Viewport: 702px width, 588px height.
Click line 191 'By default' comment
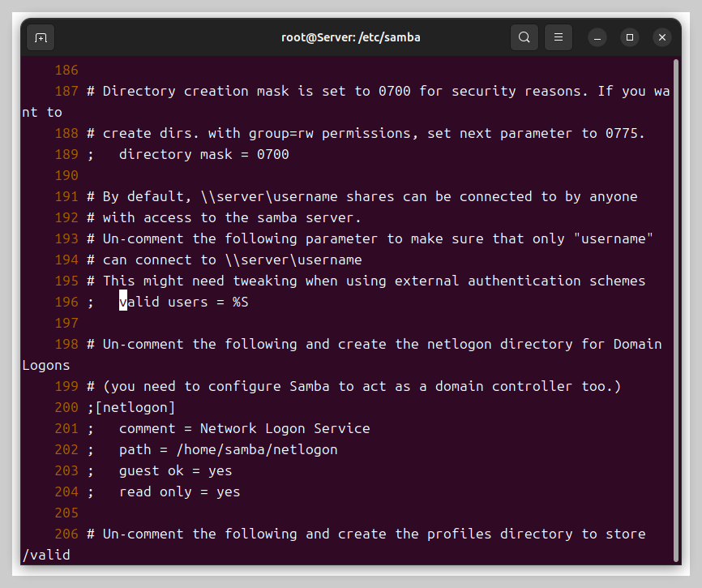coord(362,196)
